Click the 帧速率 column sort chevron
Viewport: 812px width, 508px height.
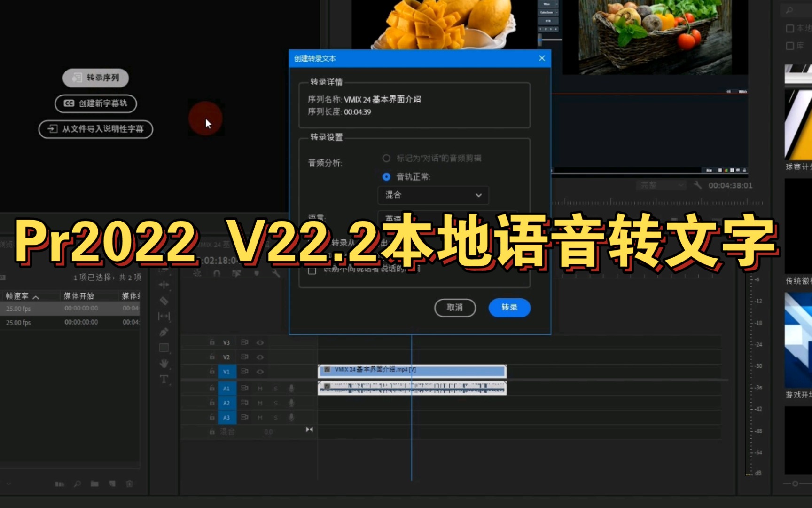point(36,297)
